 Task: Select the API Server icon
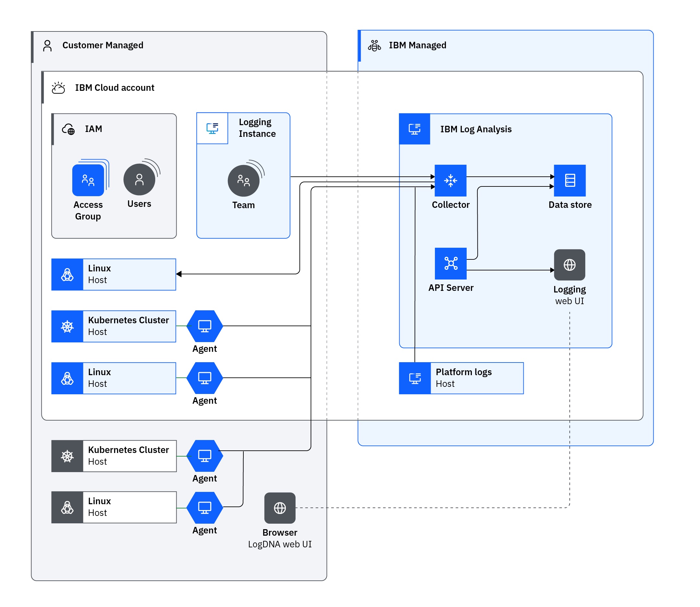point(451,264)
